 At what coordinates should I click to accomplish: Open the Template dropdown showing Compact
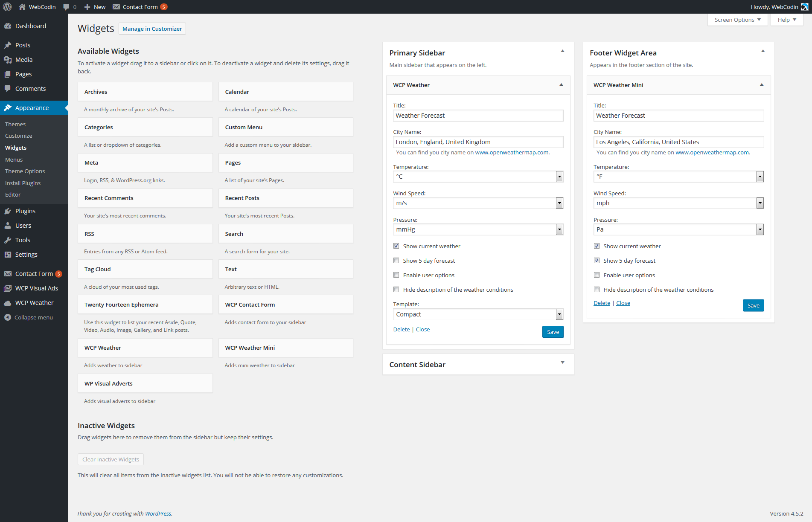click(478, 314)
